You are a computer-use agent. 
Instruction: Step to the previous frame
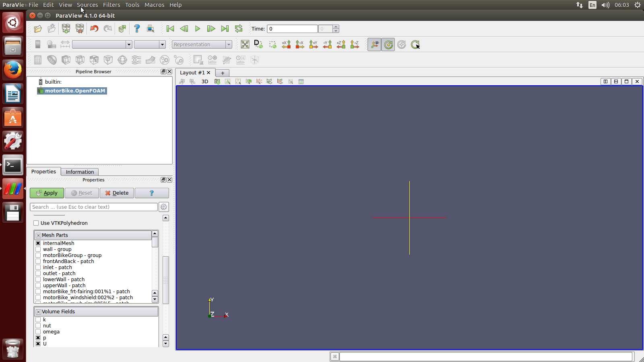click(x=184, y=29)
